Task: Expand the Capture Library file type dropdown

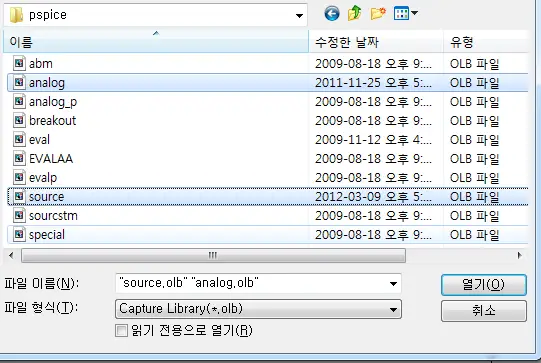Action: pyautogui.click(x=393, y=310)
